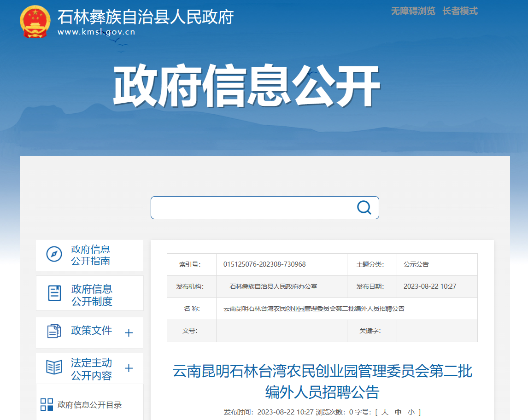Switch to 长者模式 elder mode
The width and height of the screenshot is (528, 420).
coord(460,11)
